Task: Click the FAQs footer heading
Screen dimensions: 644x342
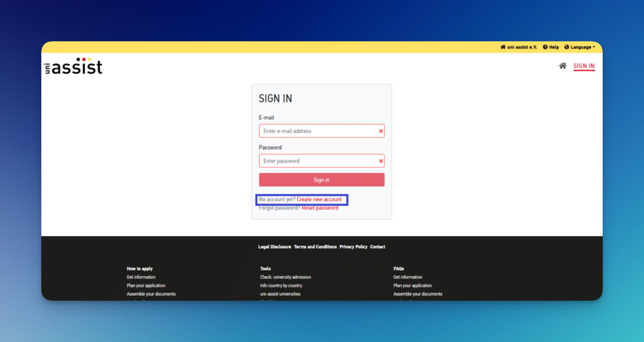Action: click(x=399, y=268)
